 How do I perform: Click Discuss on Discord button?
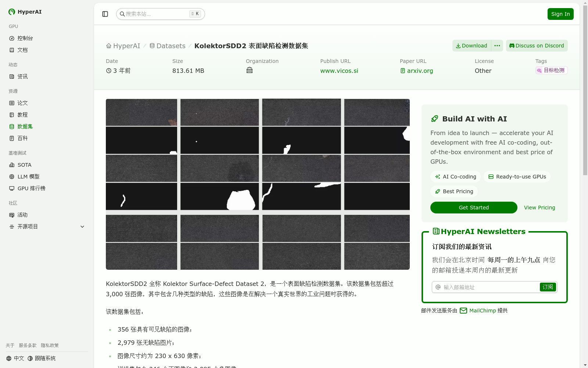click(537, 46)
